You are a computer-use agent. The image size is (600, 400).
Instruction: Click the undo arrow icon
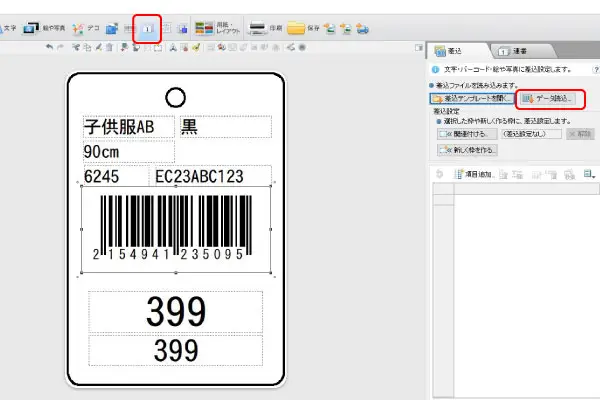tap(49, 47)
